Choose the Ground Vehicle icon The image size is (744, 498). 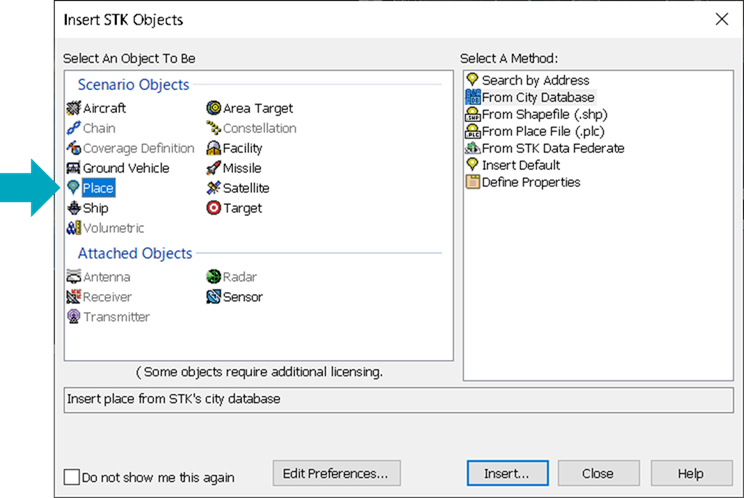(x=74, y=168)
